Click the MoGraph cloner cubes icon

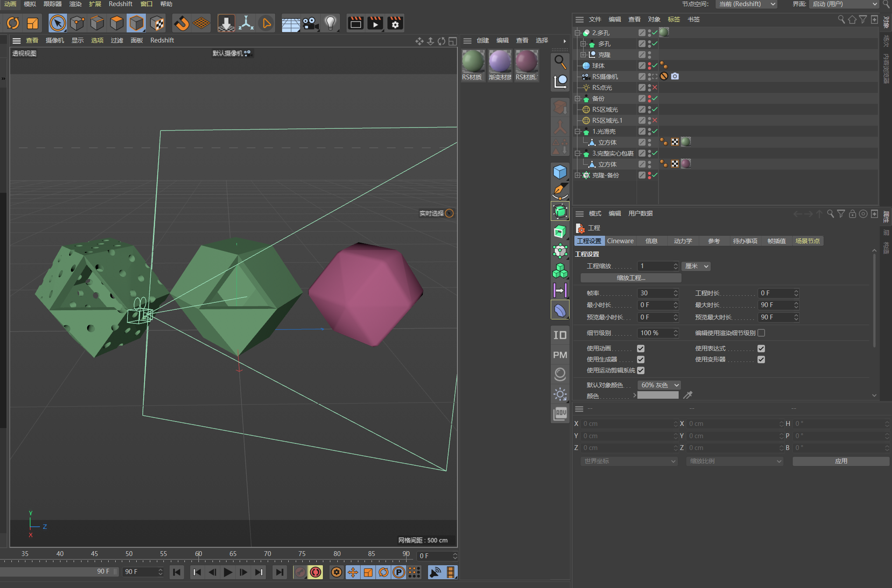pyautogui.click(x=560, y=271)
